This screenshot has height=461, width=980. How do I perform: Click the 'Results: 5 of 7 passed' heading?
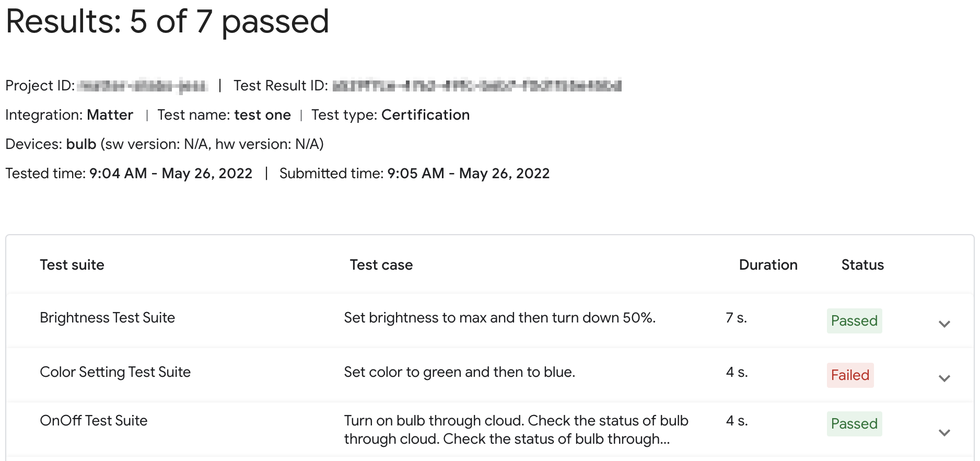(168, 21)
